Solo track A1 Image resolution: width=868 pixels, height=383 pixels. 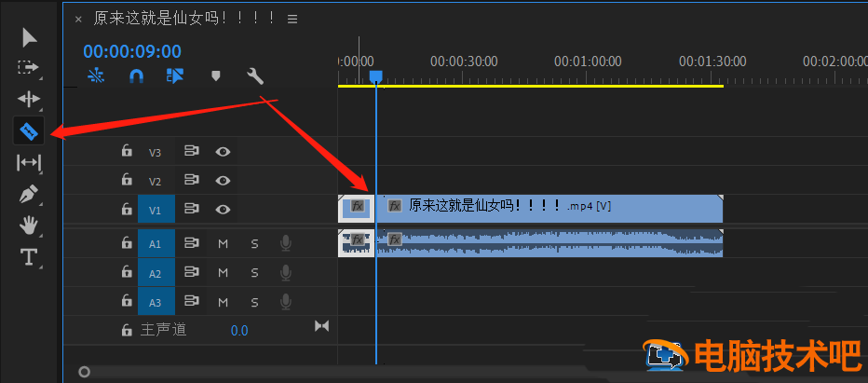coord(254,243)
